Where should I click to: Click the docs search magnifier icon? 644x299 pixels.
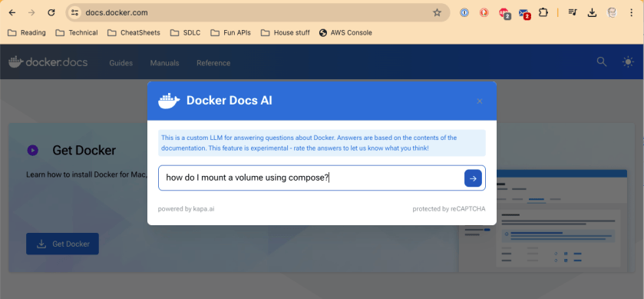602,61
